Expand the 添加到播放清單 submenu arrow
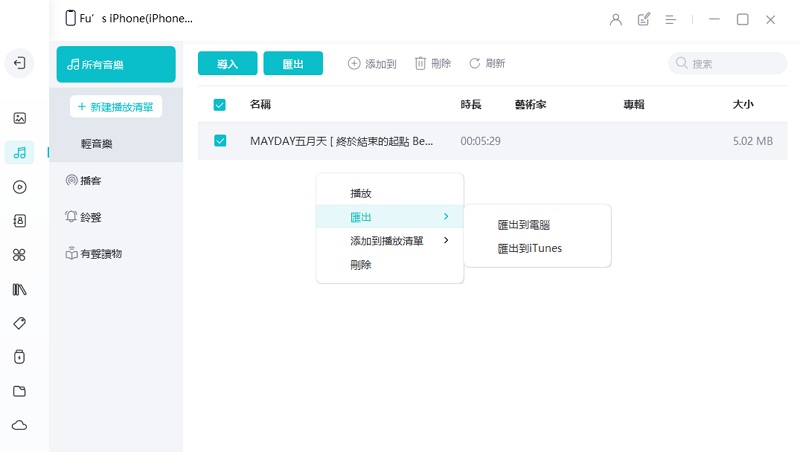800x452 pixels. pyautogui.click(x=446, y=240)
